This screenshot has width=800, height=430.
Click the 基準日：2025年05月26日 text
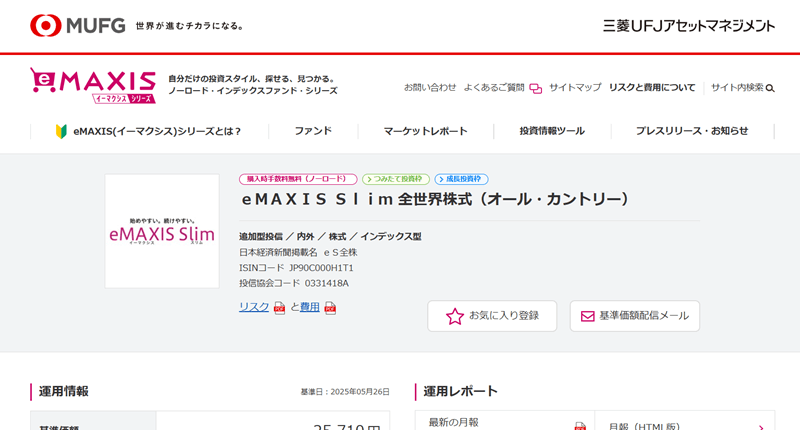(x=345, y=392)
